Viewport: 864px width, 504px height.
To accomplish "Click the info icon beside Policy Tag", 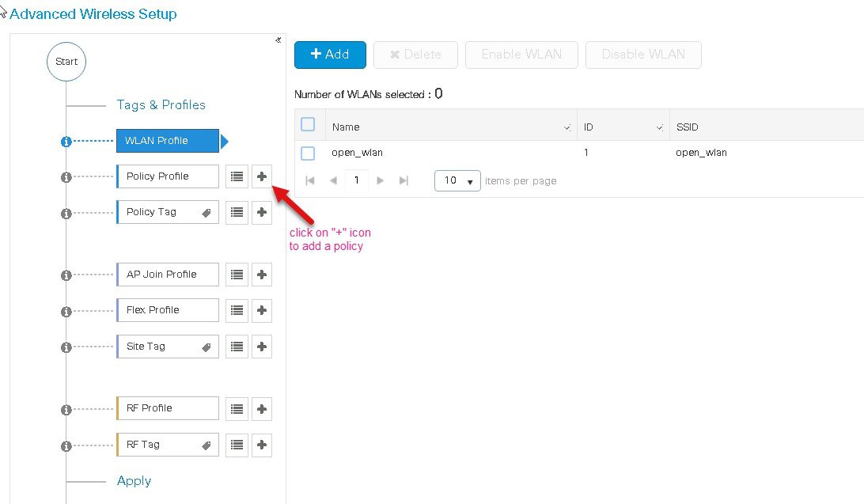I will [x=66, y=213].
